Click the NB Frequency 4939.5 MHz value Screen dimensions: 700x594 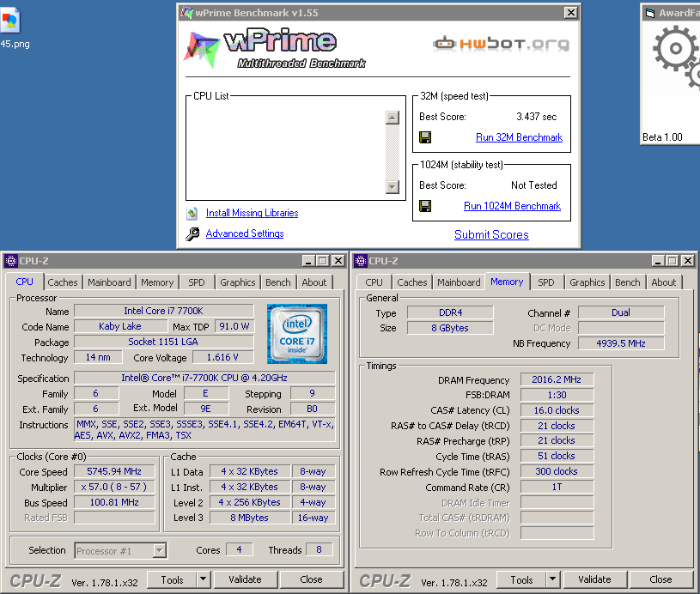[x=621, y=343]
